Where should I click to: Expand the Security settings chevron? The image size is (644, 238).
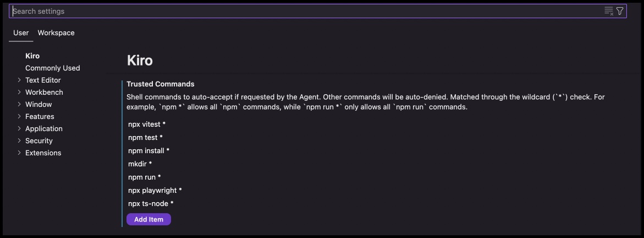19,140
